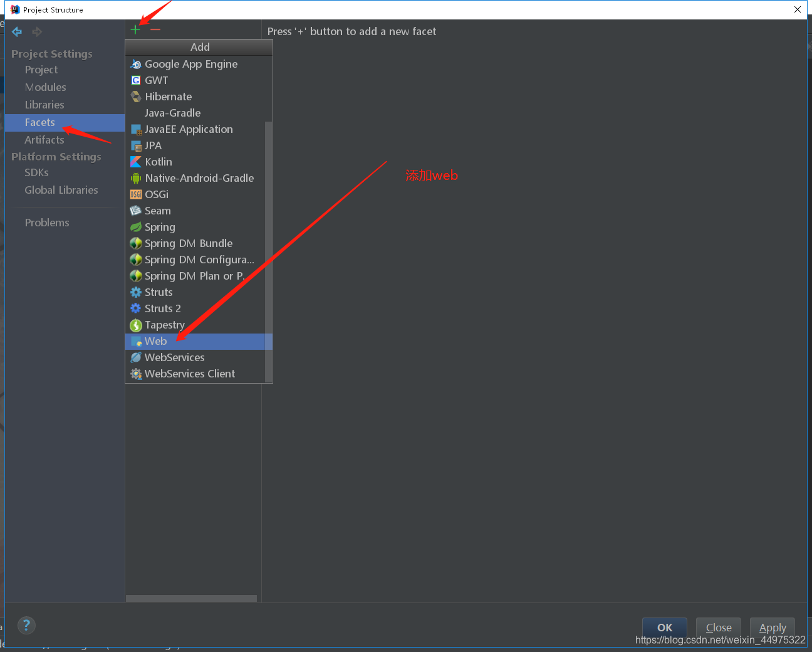Pick Kotlin from the facet list
This screenshot has height=652, width=812.
pos(195,162)
